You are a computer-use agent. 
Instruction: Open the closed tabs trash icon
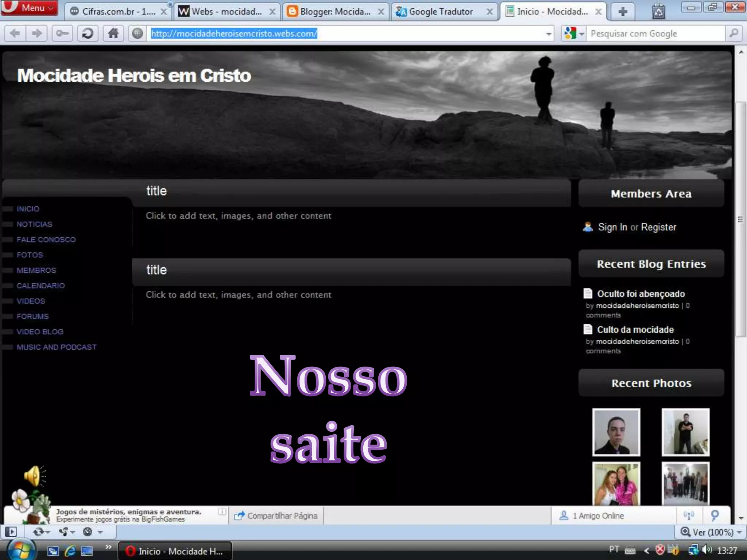tap(658, 12)
